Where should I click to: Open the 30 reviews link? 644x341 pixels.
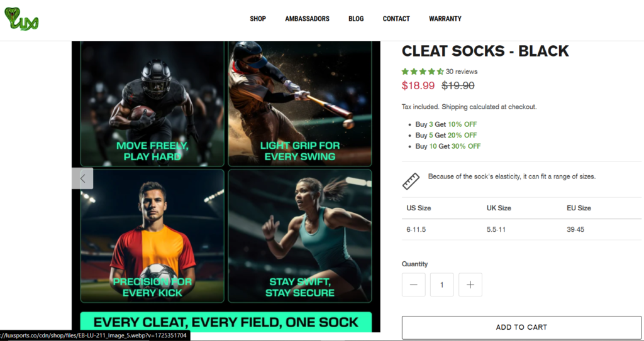coord(462,72)
